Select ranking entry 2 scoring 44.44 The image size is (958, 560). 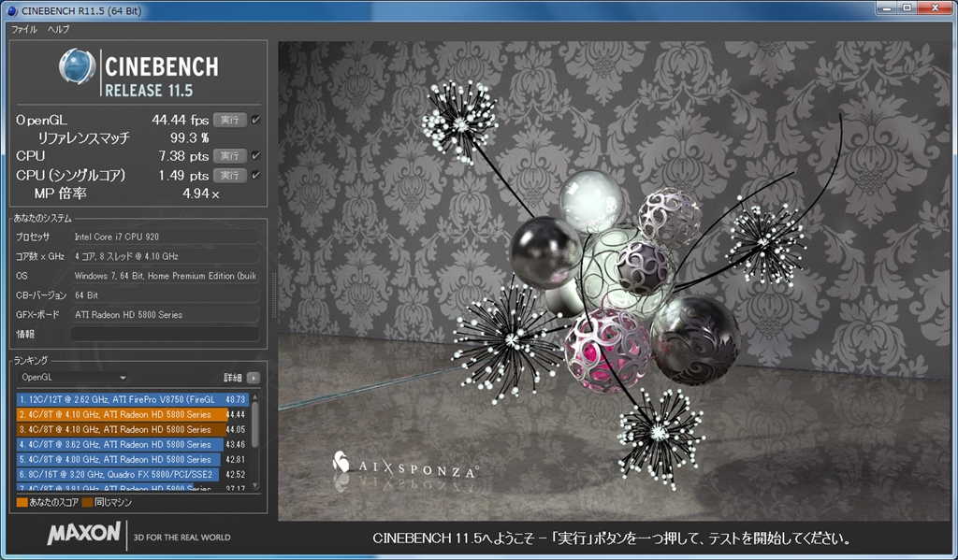pos(133,414)
